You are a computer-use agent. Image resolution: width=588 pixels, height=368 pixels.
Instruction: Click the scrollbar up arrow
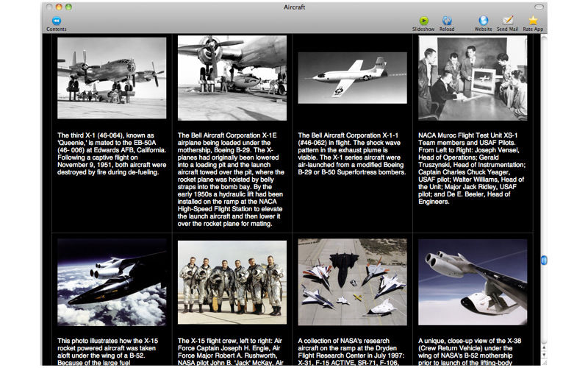(544, 348)
